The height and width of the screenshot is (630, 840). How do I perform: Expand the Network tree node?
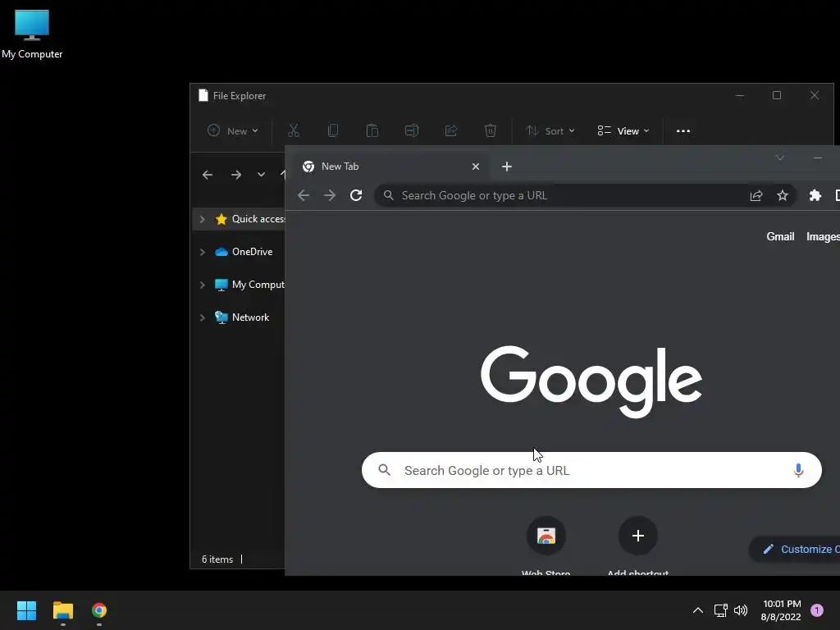click(x=203, y=317)
